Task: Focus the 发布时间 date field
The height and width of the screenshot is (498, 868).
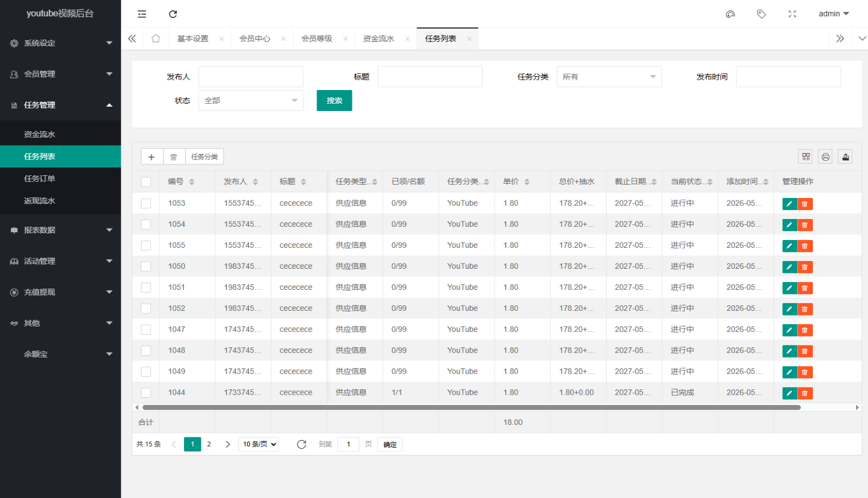Action: [788, 77]
